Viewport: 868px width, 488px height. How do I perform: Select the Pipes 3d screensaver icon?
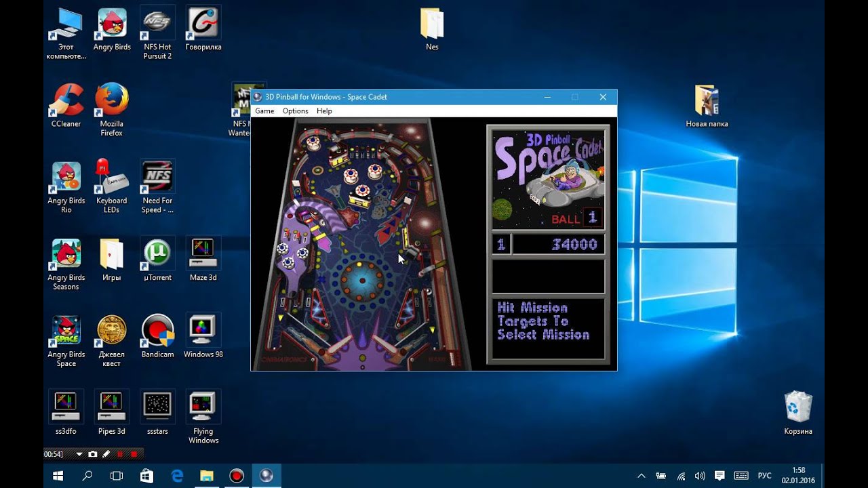tap(112, 413)
